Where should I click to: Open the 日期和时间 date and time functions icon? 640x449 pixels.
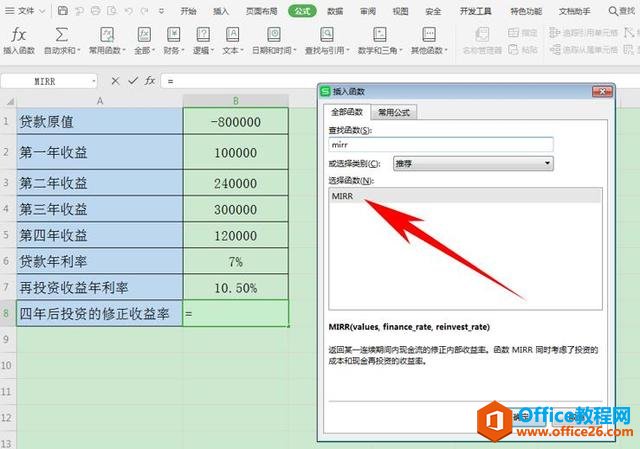tap(273, 35)
